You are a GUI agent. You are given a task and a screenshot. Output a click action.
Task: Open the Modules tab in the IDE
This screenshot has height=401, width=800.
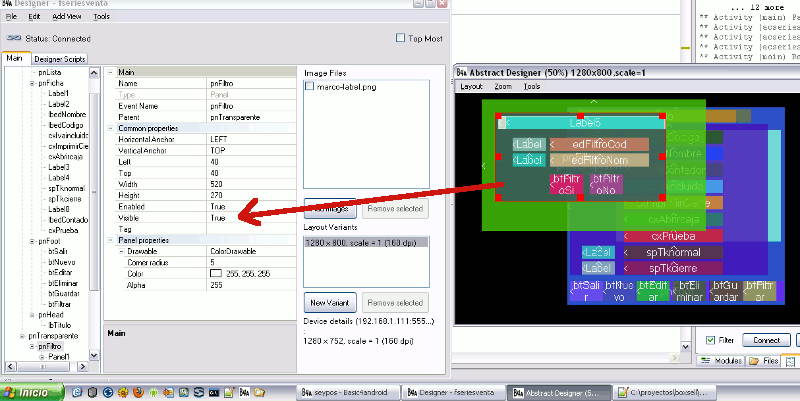click(x=721, y=361)
